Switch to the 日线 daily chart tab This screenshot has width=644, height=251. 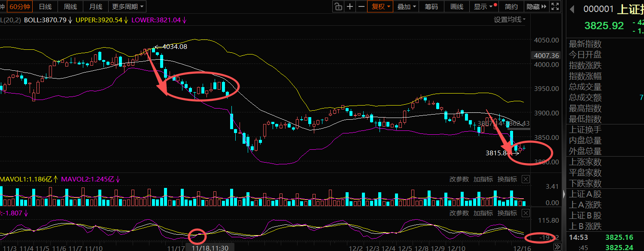tap(45, 6)
